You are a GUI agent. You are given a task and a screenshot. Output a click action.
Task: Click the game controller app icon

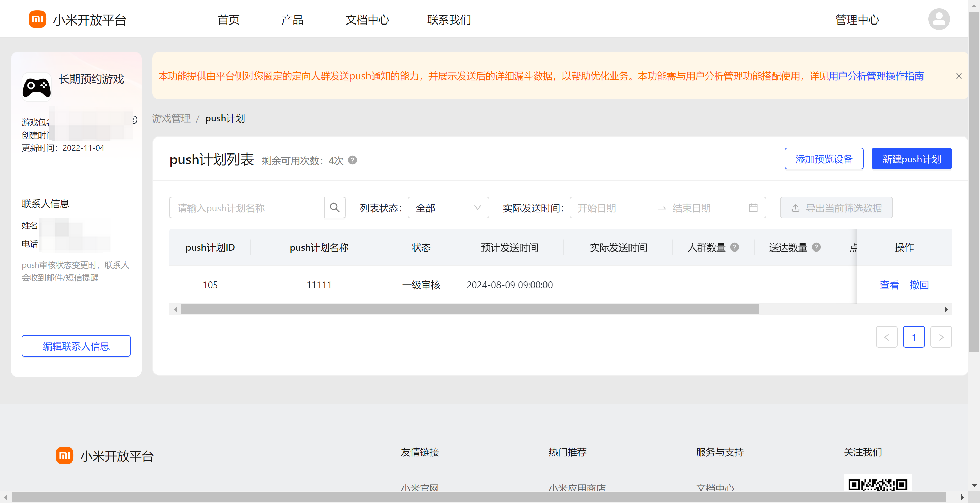click(x=36, y=87)
